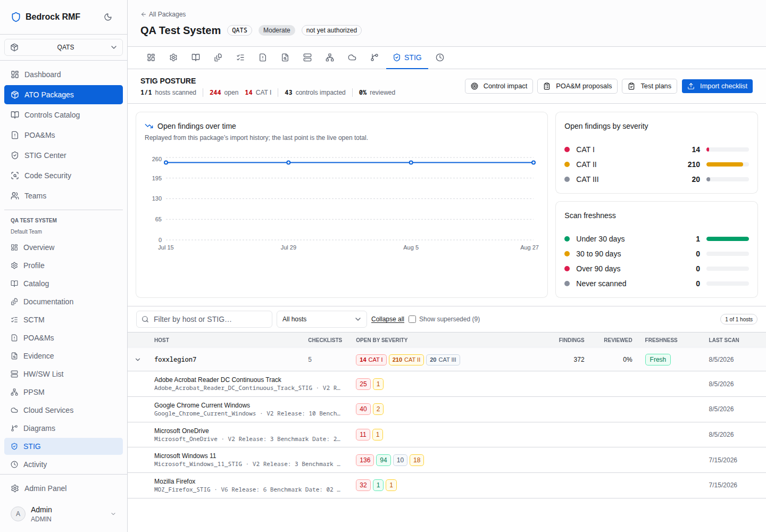Click the 94 badge on Windows 11 row

pyautogui.click(x=384, y=460)
